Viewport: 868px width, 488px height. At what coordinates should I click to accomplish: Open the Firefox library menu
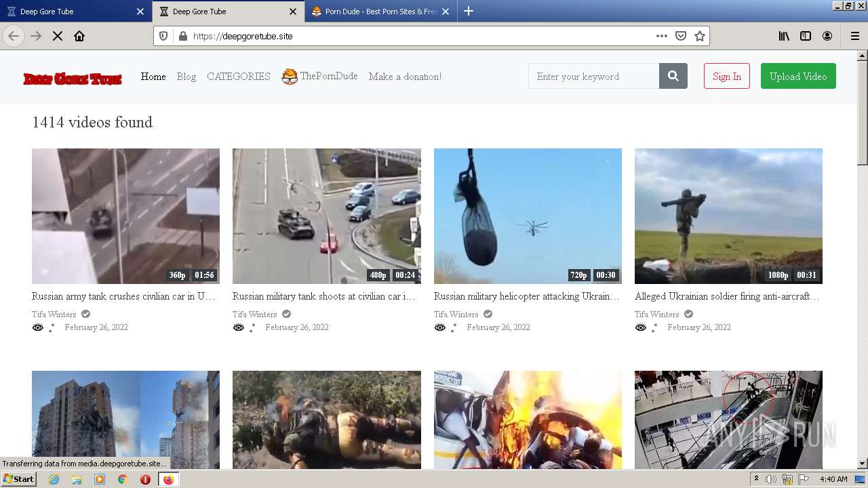point(784,36)
